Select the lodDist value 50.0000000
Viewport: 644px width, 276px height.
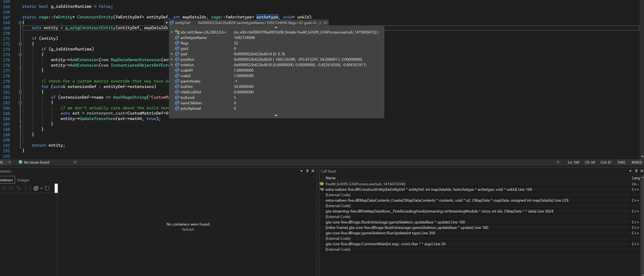tap(244, 87)
